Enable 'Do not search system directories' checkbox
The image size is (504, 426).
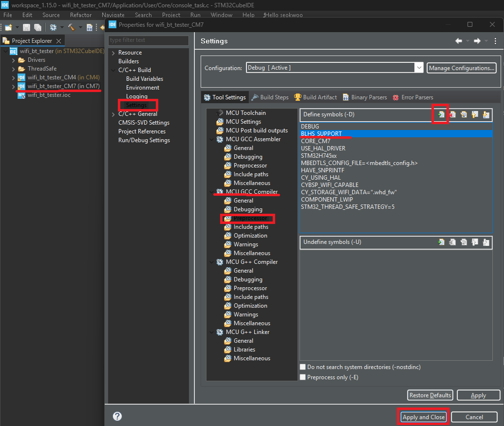pyautogui.click(x=303, y=367)
